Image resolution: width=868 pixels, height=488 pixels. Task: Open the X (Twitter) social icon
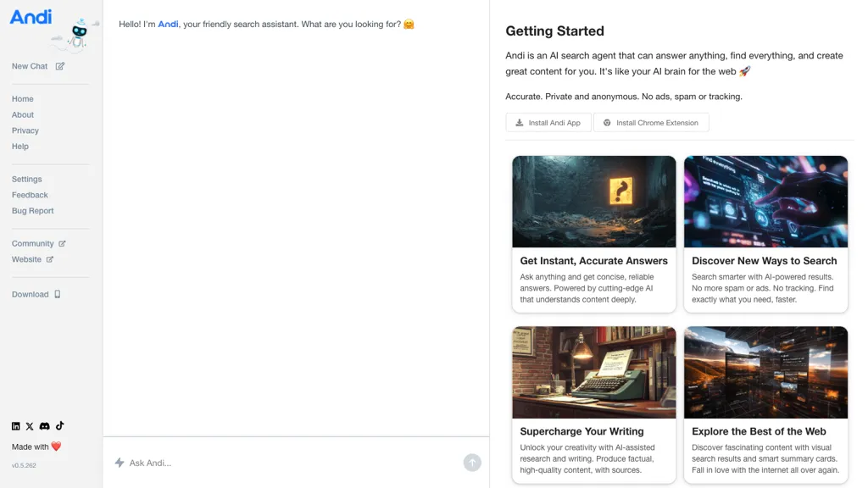click(x=31, y=426)
